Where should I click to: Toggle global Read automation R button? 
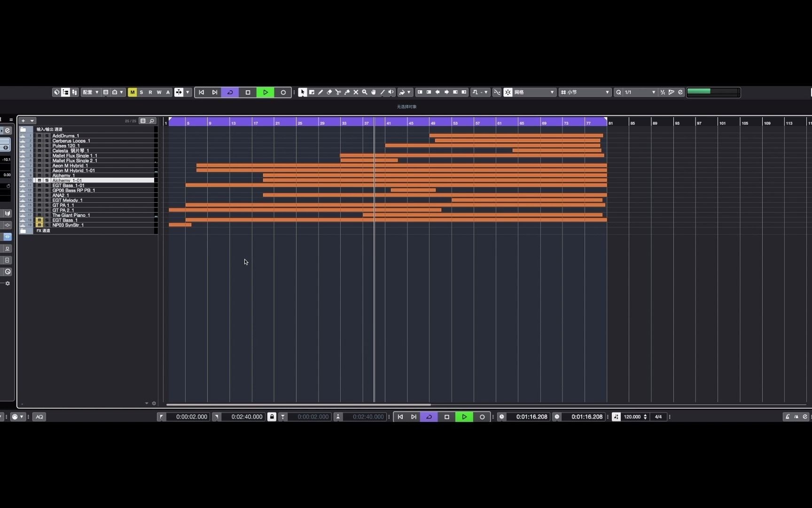pos(150,92)
